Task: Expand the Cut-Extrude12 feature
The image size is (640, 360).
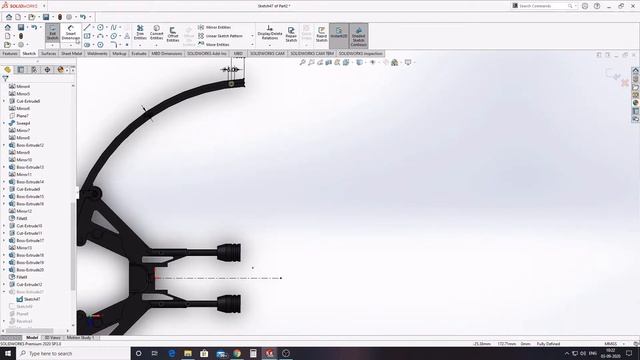Action: coord(4,284)
